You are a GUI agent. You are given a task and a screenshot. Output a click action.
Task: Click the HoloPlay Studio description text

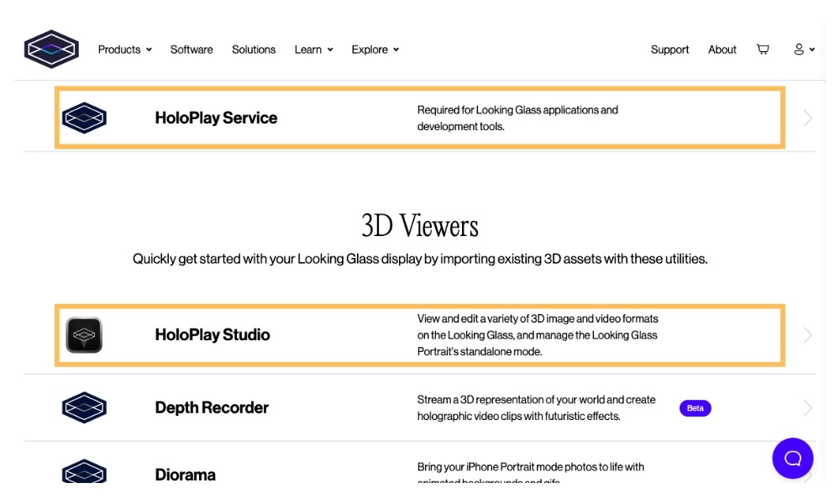(x=538, y=335)
